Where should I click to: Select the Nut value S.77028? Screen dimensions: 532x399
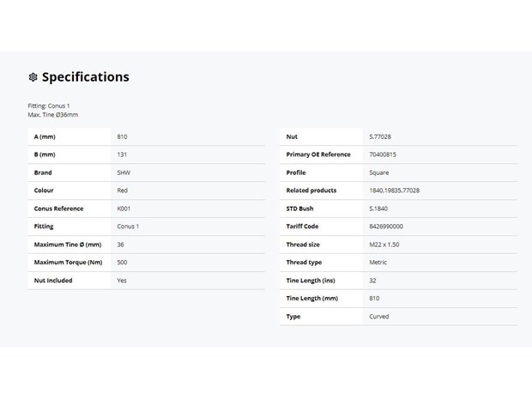(380, 136)
